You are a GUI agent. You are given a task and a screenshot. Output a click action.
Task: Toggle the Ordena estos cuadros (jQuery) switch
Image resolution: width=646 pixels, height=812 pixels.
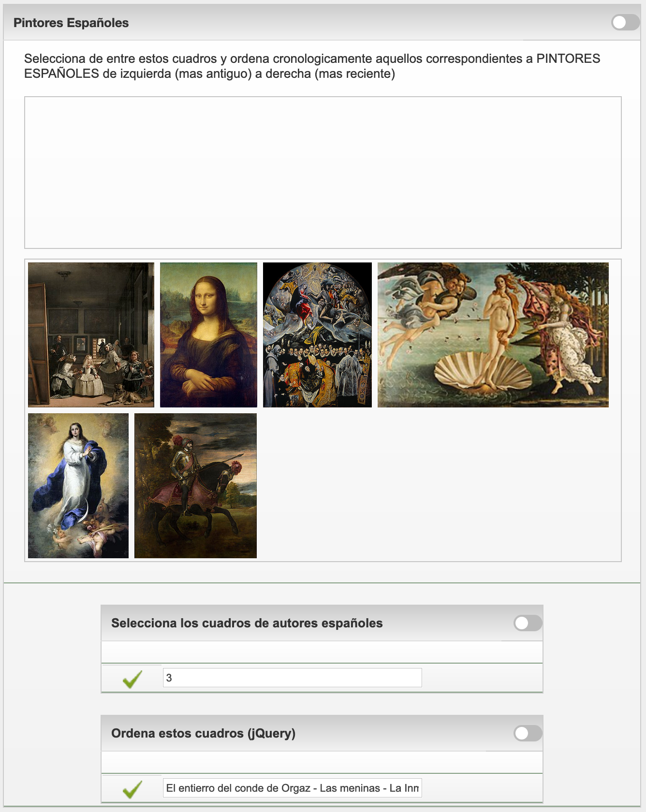pyautogui.click(x=528, y=733)
